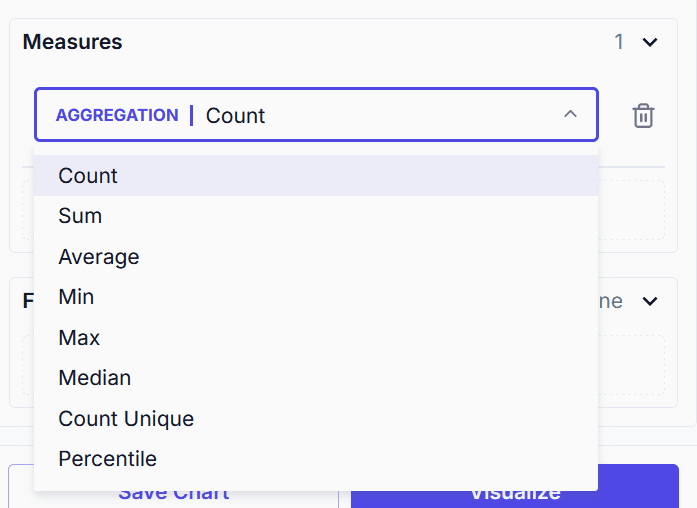Pick Average in the dropdown list
The image size is (697, 508).
pos(98,257)
